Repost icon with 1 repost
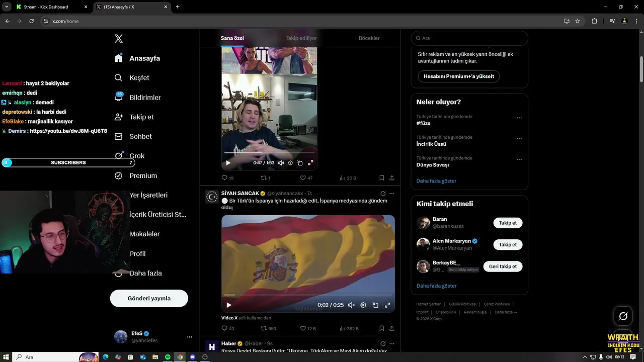 (263, 178)
